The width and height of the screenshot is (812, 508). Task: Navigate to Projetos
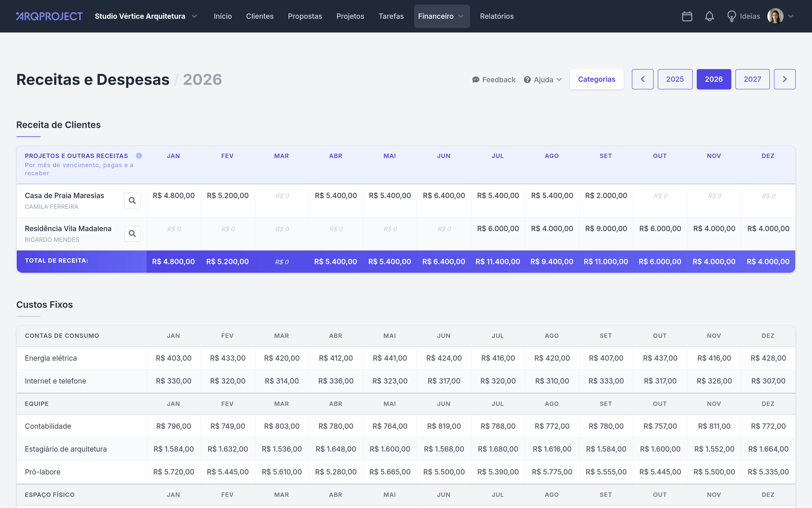[x=350, y=16]
